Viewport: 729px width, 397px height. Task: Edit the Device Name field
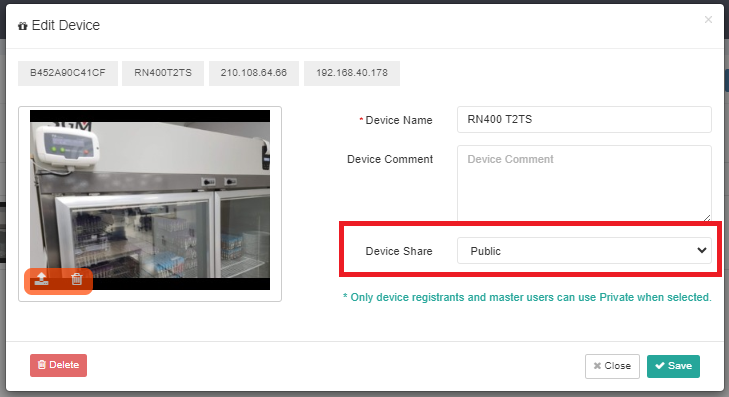point(584,119)
